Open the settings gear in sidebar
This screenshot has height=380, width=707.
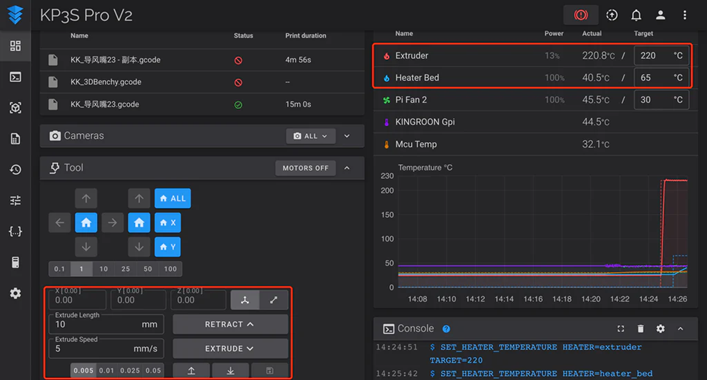click(15, 293)
